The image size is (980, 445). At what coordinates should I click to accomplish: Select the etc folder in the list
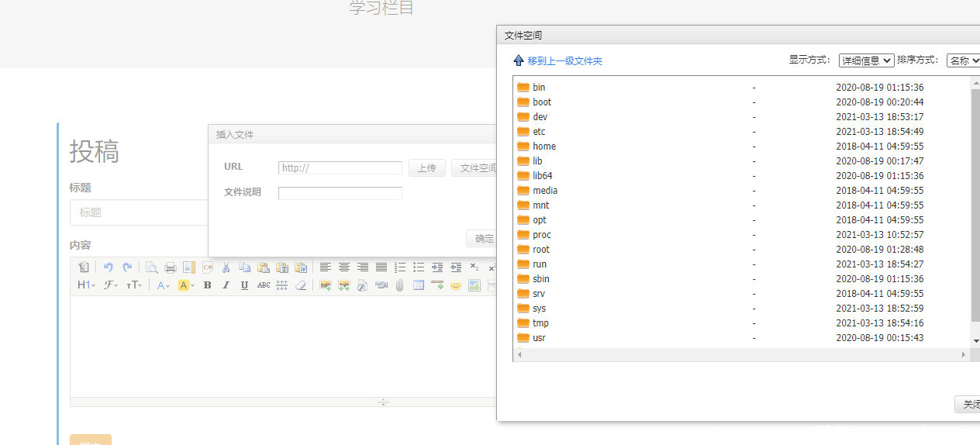[x=539, y=132]
